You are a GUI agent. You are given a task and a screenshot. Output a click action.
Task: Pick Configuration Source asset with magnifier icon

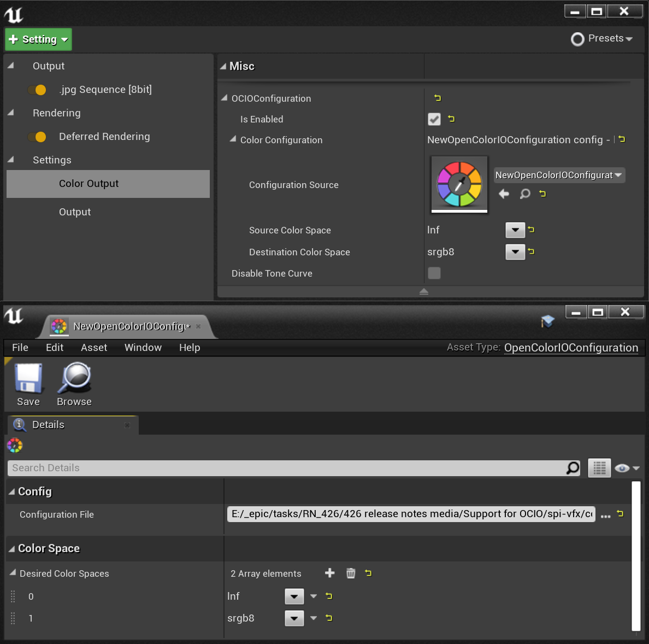(x=524, y=194)
